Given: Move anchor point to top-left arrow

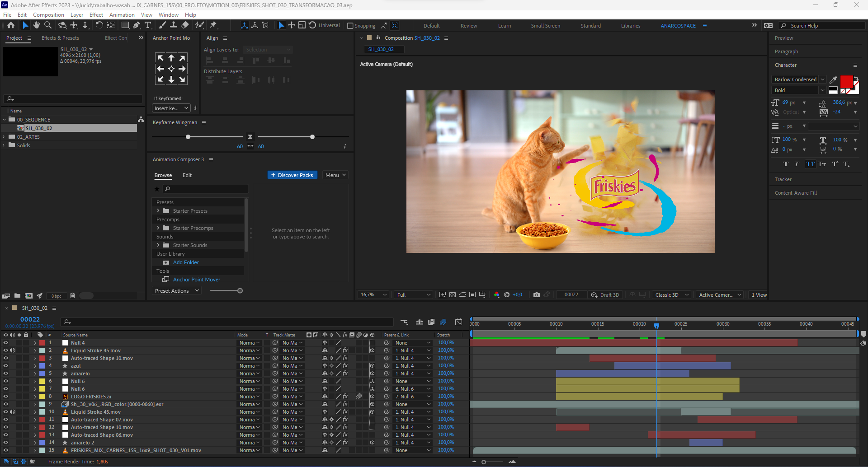Looking at the screenshot, I should tap(160, 58).
